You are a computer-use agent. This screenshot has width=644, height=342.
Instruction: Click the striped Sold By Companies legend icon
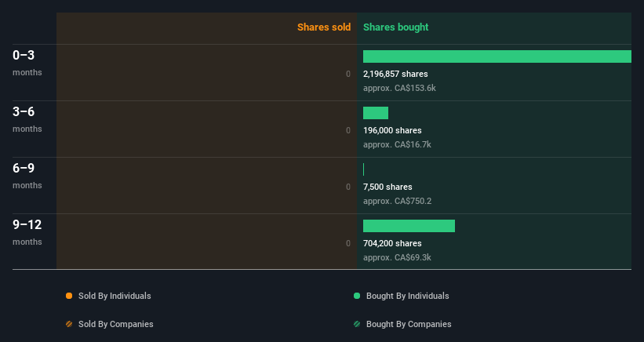(x=69, y=324)
